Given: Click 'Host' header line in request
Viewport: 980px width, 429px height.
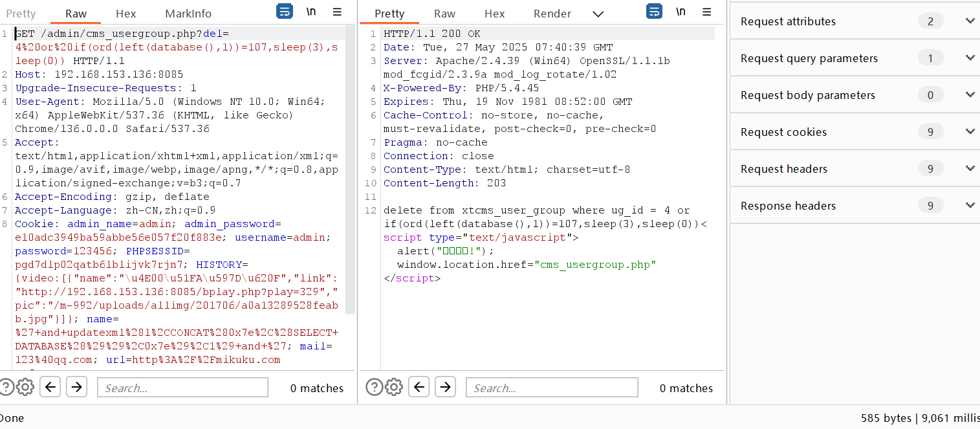Looking at the screenshot, I should coord(99,74).
